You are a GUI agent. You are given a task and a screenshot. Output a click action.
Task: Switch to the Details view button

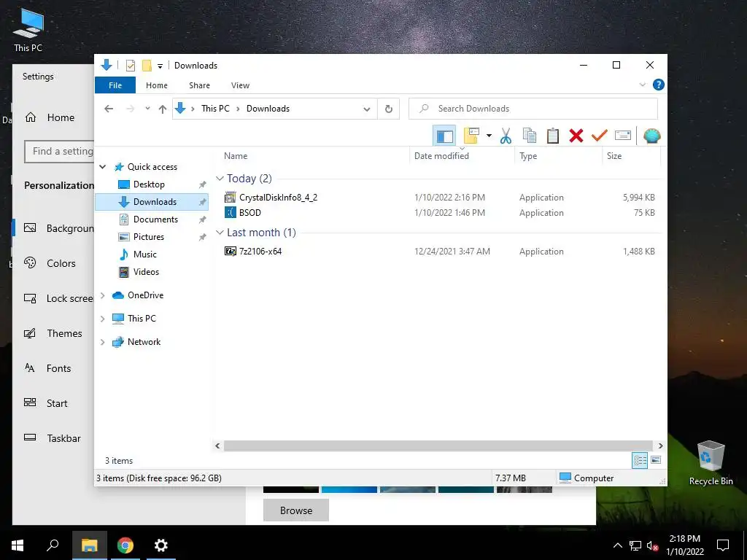[x=640, y=460]
